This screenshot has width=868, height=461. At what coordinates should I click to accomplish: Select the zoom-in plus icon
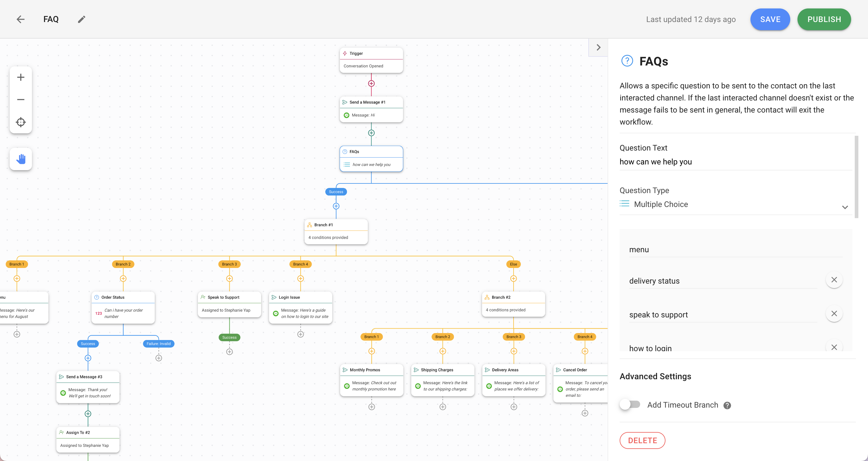coord(21,77)
